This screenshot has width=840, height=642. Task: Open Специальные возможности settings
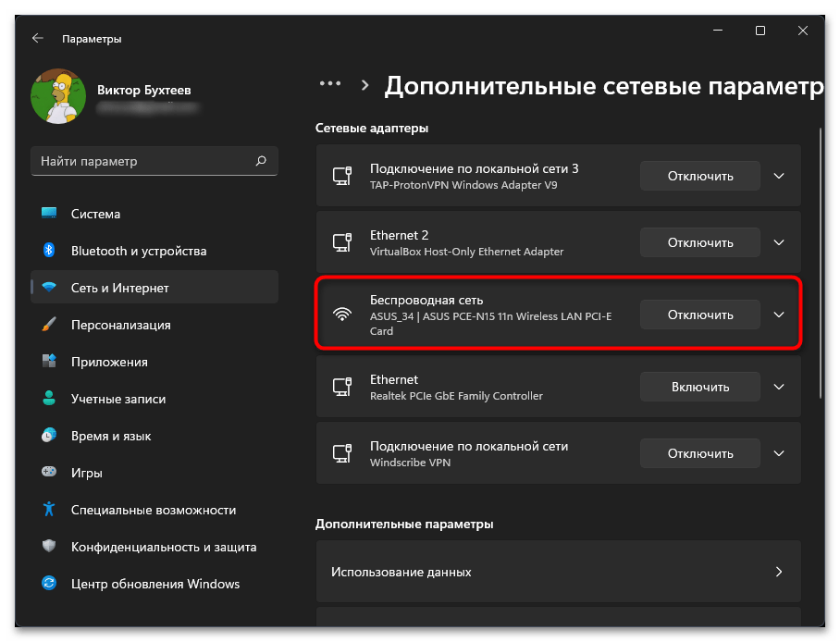(x=154, y=509)
